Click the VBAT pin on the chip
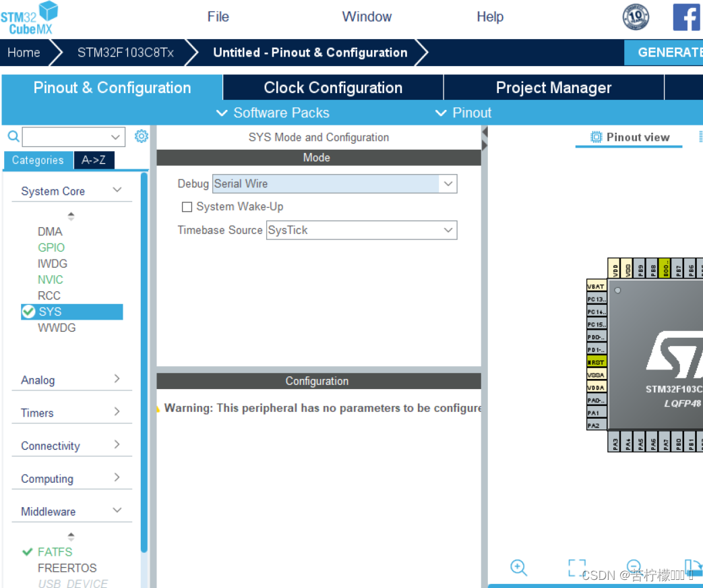Viewport: 703px width, 588px height. (597, 286)
